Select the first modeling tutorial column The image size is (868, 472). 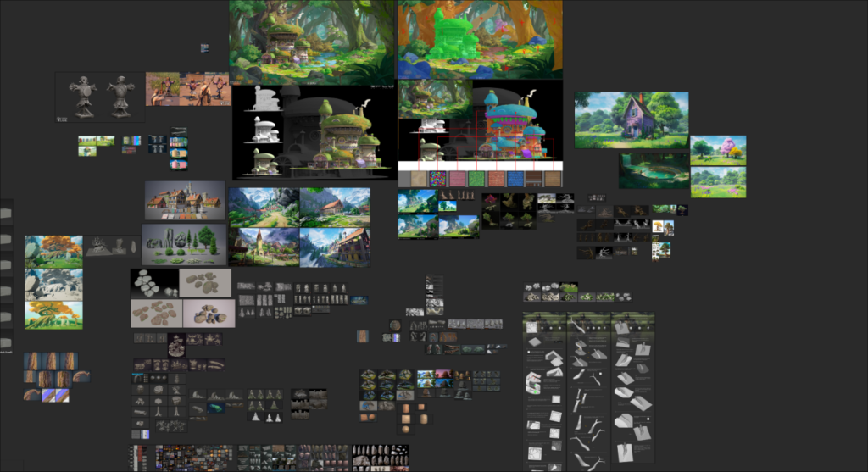[x=545, y=391]
